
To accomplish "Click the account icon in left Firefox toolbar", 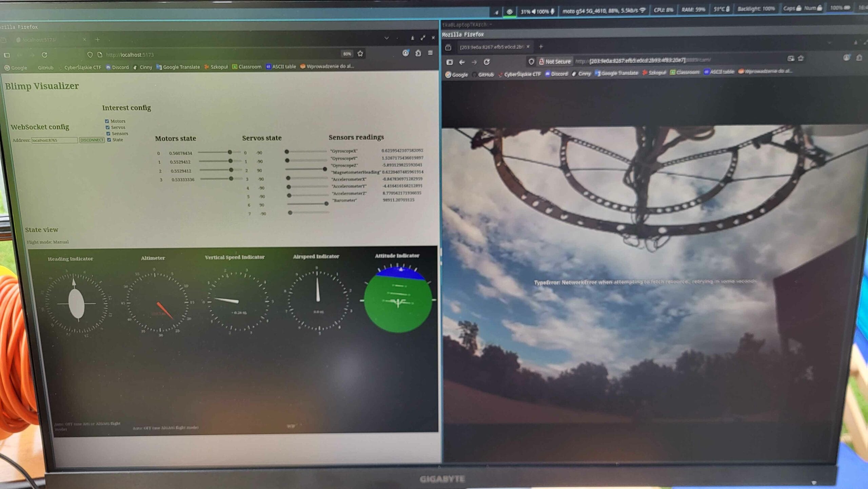I will (406, 53).
